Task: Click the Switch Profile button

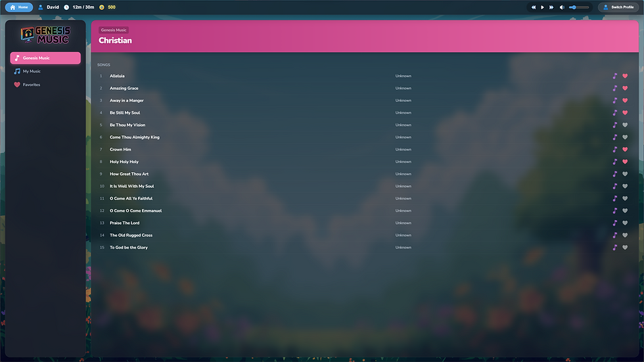Action: [618, 7]
